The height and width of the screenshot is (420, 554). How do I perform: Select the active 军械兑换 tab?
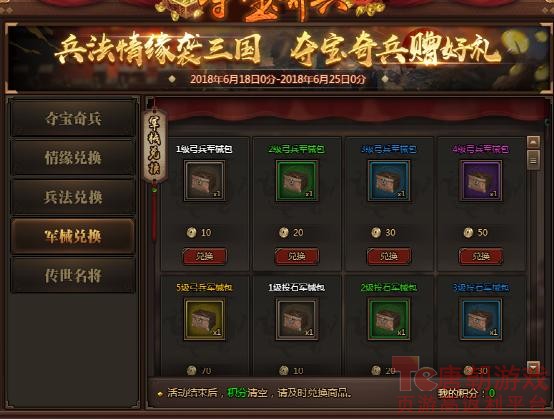coord(73,236)
